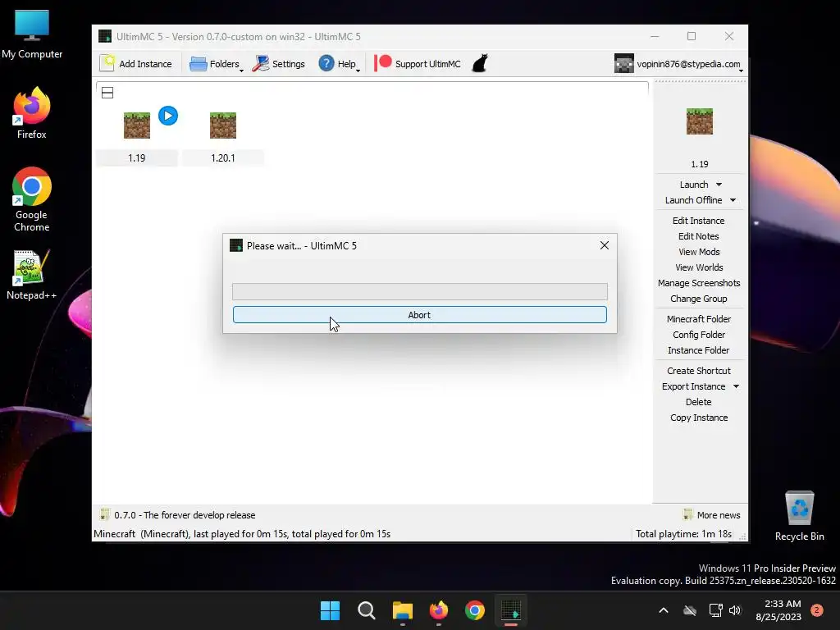Click the 1.20.1 instance name label

point(223,158)
